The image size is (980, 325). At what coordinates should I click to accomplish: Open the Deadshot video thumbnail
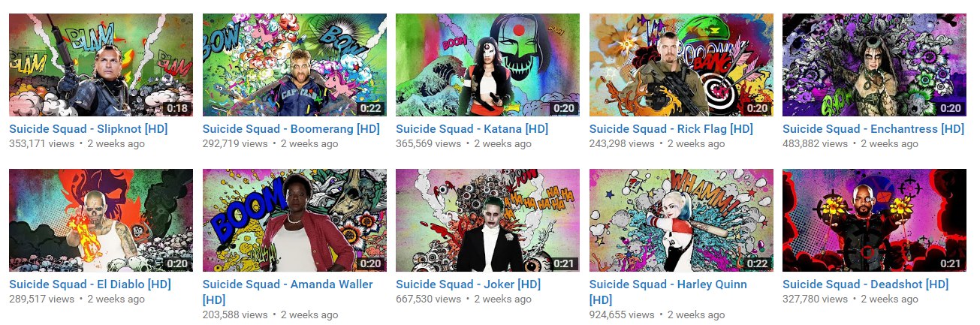pyautogui.click(x=874, y=220)
